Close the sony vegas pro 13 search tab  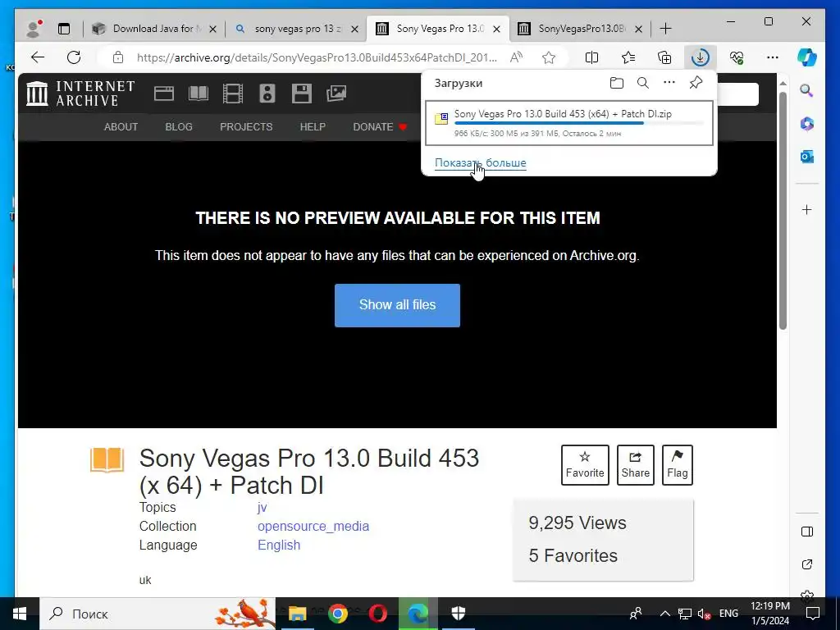(x=354, y=29)
